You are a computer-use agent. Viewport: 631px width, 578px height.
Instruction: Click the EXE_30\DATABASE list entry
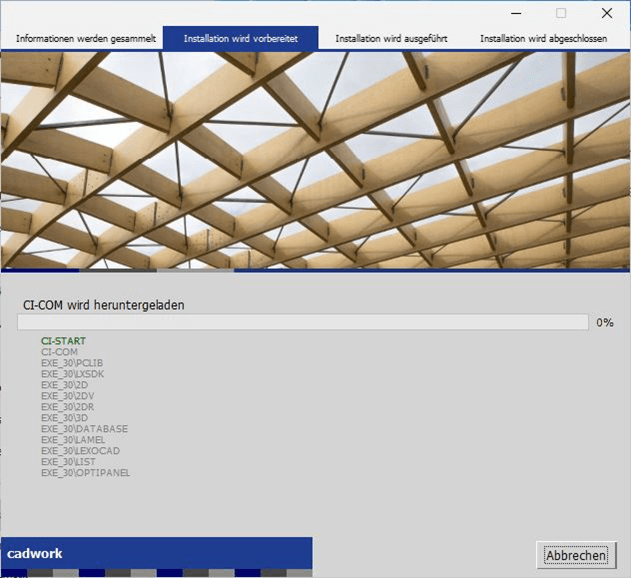84,429
